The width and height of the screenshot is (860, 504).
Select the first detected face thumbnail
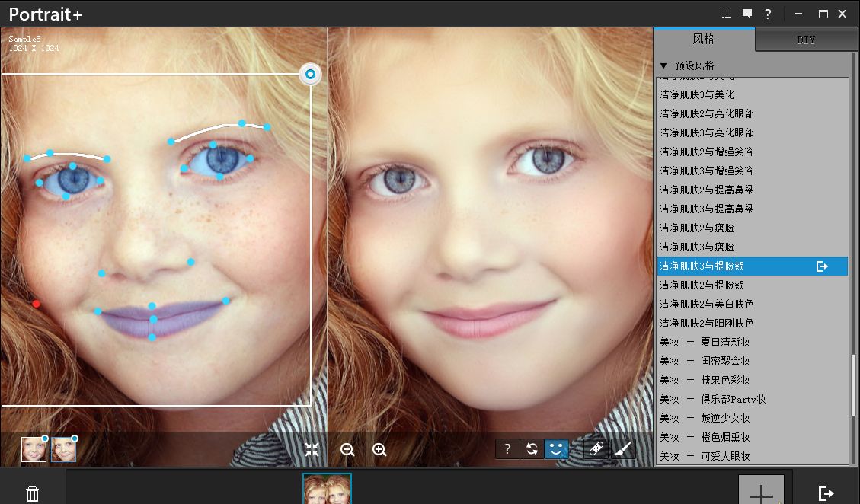pyautogui.click(x=34, y=449)
